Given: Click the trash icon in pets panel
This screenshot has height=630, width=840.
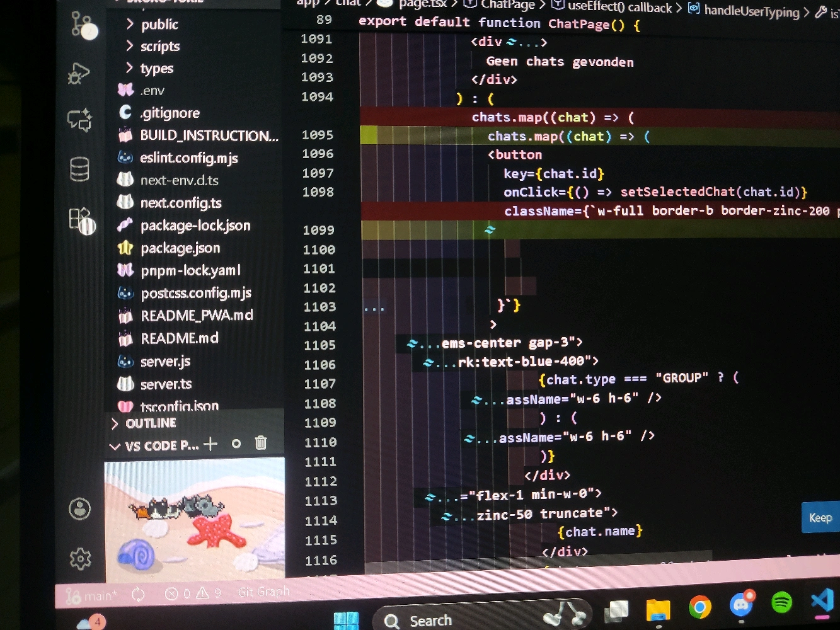Looking at the screenshot, I should [x=261, y=443].
